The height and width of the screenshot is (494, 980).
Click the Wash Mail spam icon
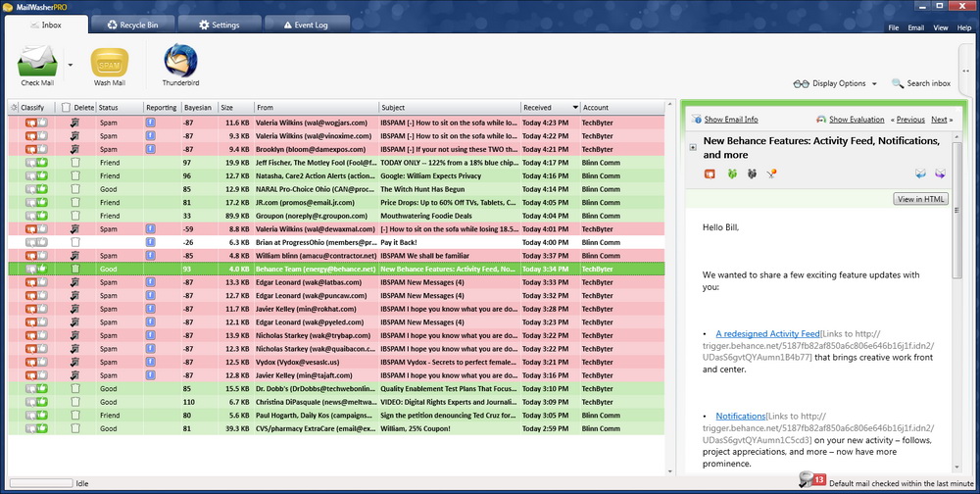110,63
